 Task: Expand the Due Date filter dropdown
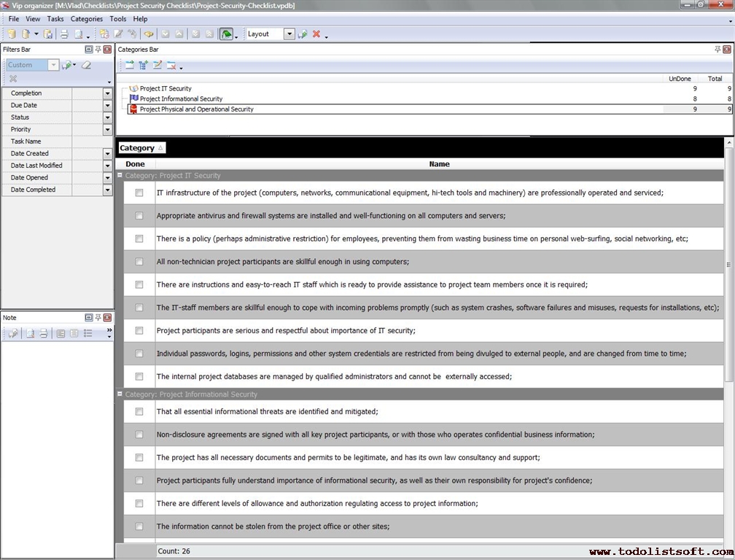point(107,106)
